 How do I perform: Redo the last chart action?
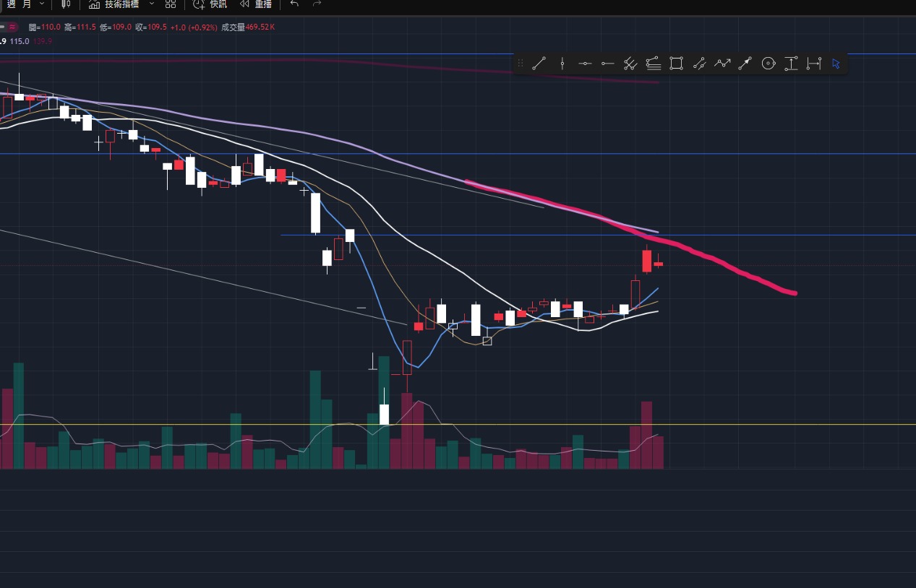point(317,4)
